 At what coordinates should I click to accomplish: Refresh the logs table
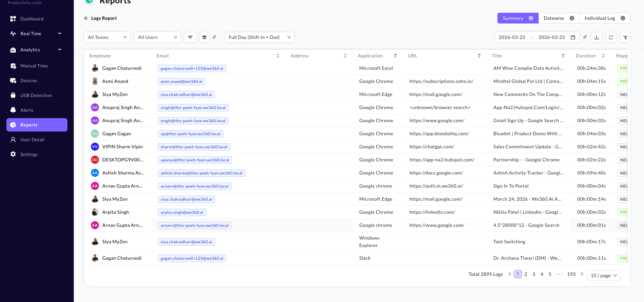point(611,37)
